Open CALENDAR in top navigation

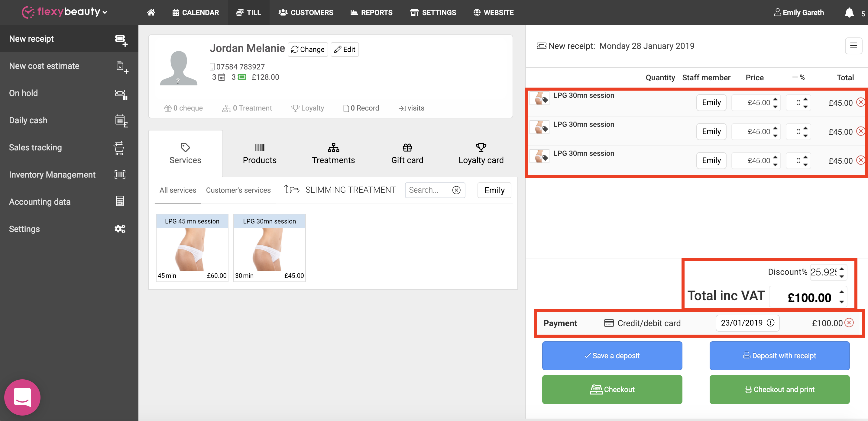196,12
